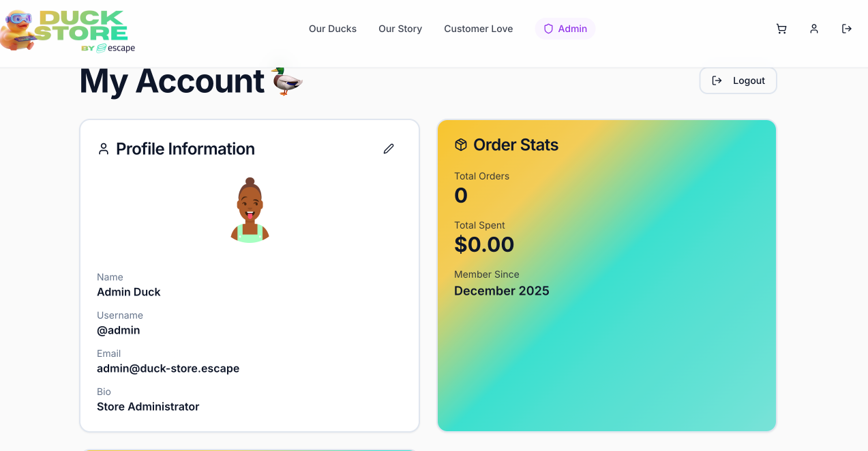Go to Our Story page
The image size is (868, 451).
(x=400, y=29)
